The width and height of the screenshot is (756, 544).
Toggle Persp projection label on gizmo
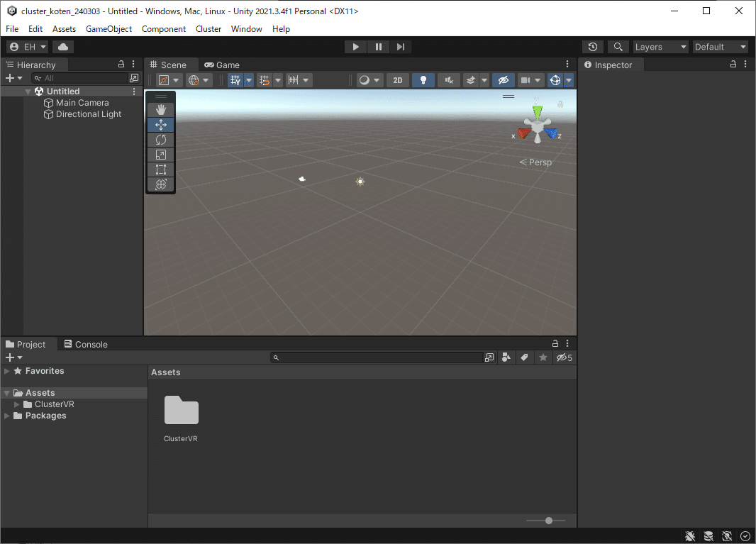coord(535,162)
